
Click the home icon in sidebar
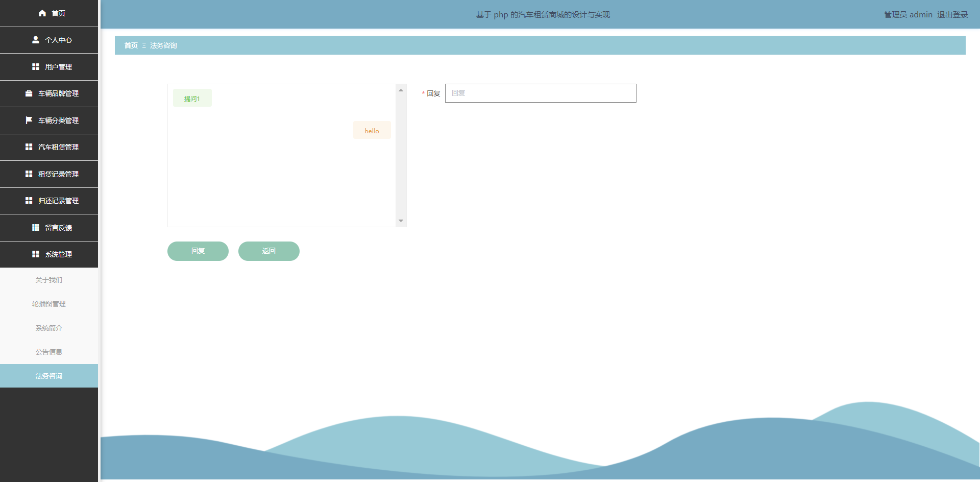(42, 13)
